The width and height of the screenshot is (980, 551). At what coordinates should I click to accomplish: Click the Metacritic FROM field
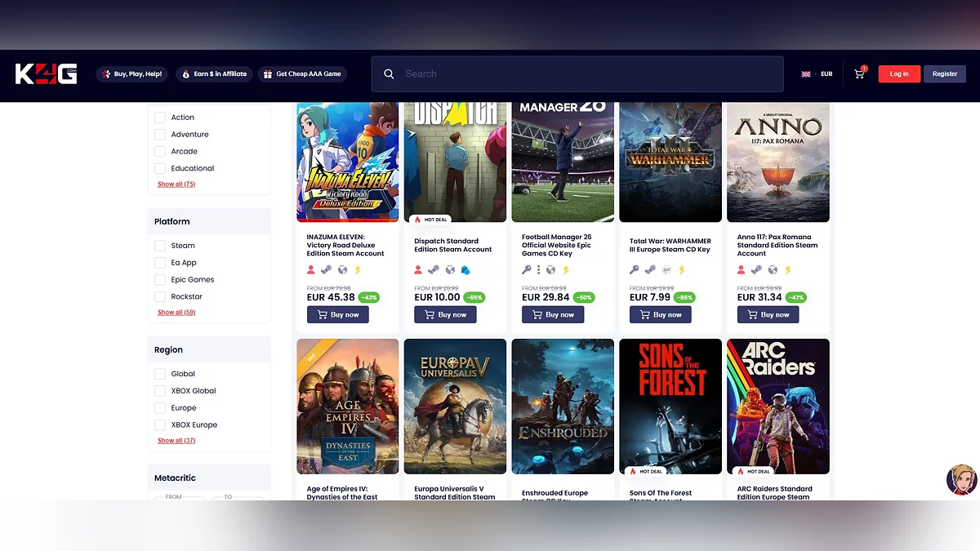click(180, 497)
